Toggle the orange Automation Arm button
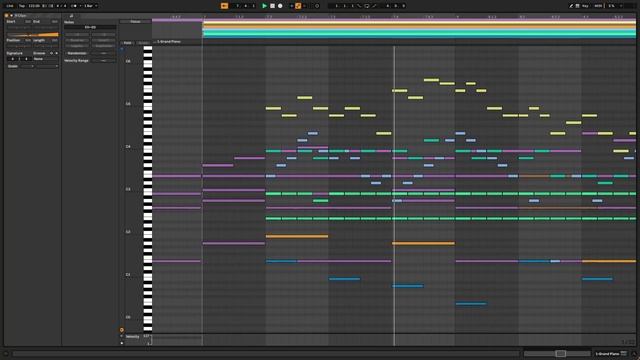 point(298,6)
